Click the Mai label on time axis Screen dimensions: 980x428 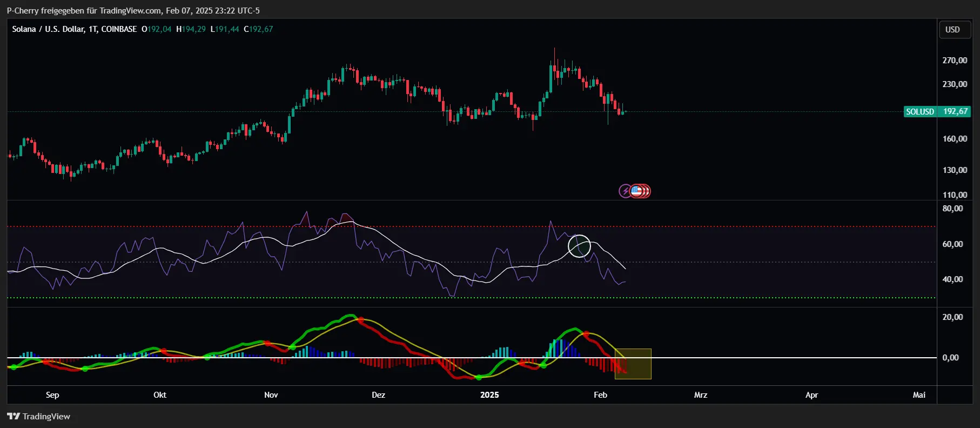coord(919,395)
